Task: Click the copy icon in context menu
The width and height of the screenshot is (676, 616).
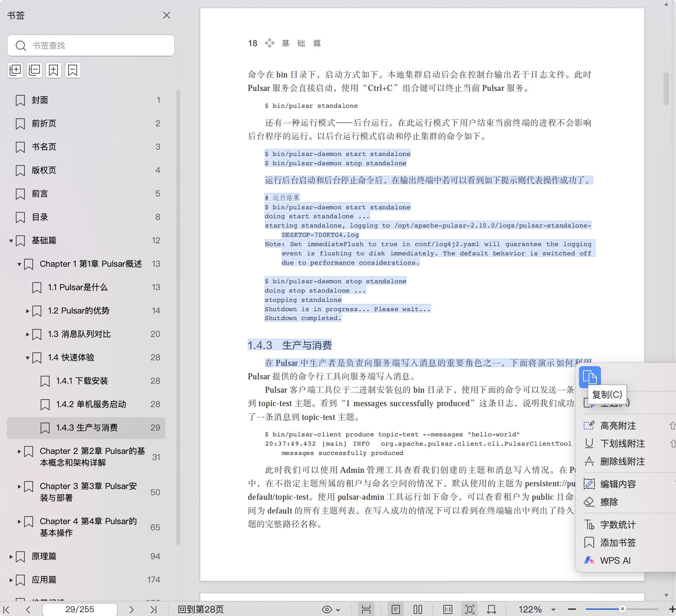Action: 590,377
